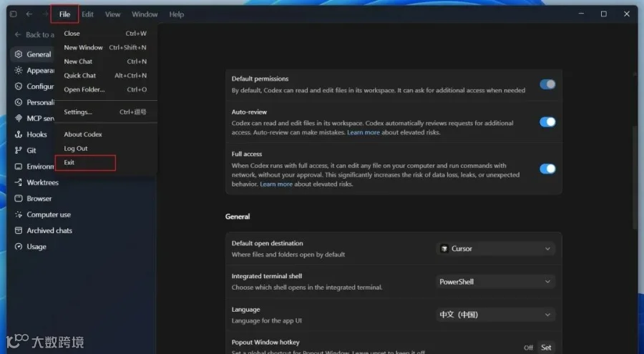Open the Edit menu

[x=87, y=14]
